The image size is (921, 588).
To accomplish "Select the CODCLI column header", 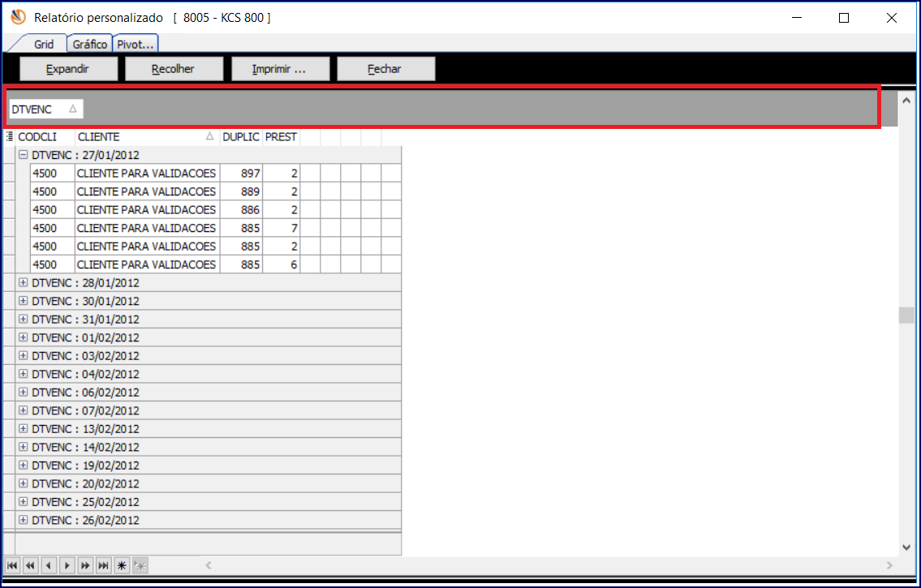I will coord(45,137).
